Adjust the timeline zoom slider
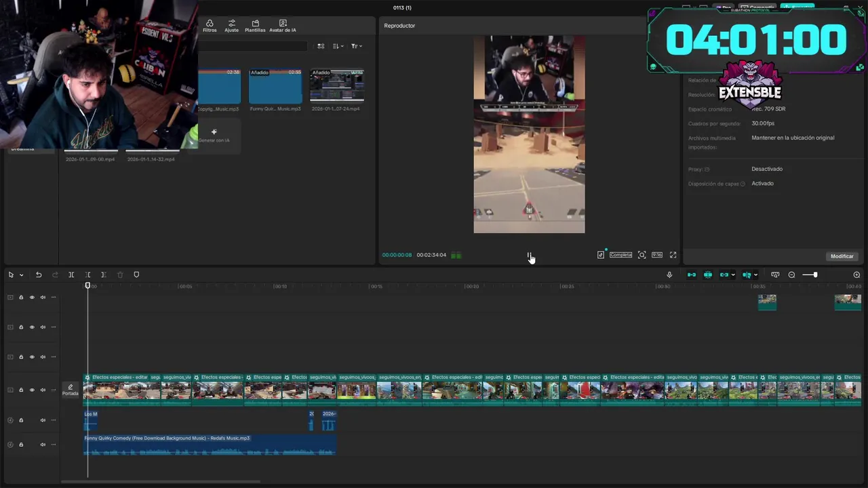868x488 pixels. coord(810,274)
